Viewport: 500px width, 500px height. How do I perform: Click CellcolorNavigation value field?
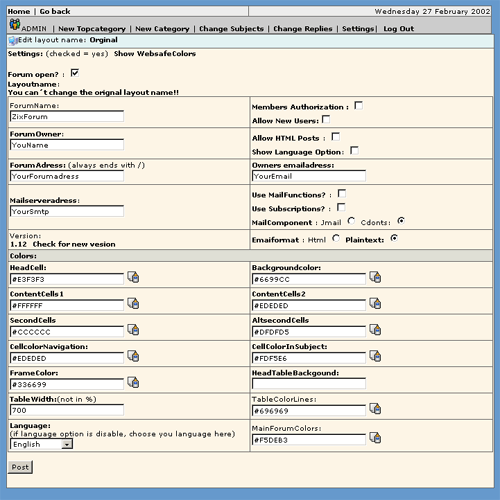[67, 358]
